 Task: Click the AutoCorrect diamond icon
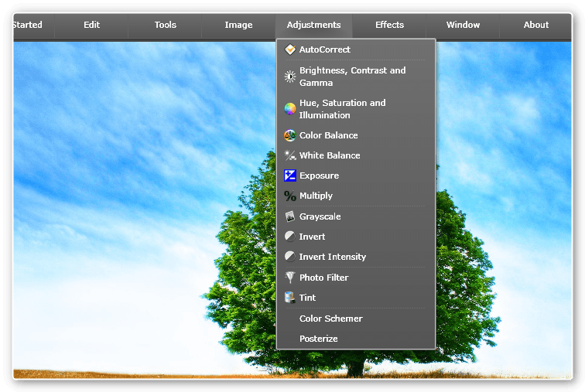289,49
